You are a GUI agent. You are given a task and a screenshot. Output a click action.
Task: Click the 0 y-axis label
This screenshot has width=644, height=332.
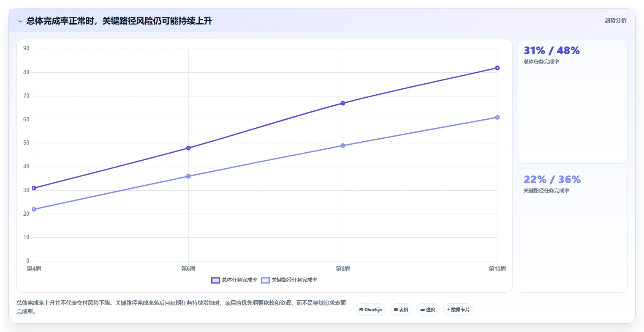28,261
